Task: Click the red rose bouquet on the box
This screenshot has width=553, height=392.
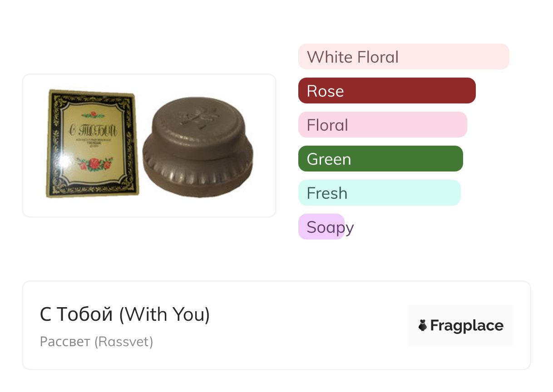Action: click(x=94, y=163)
